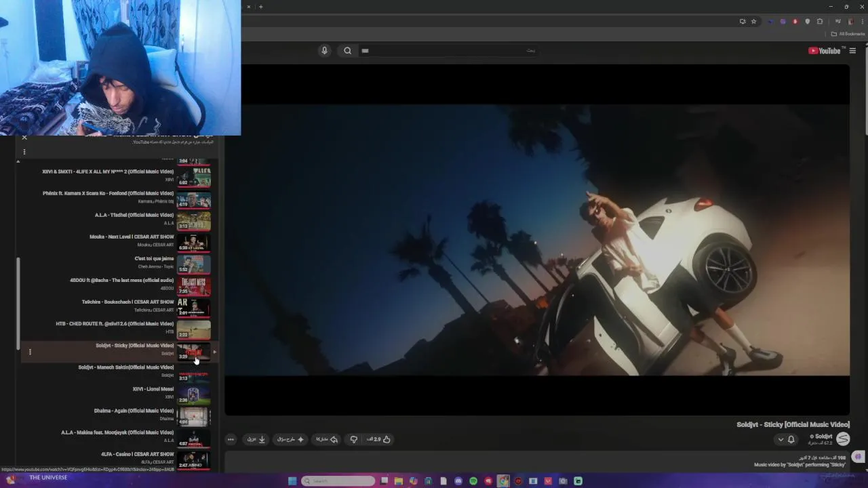Image resolution: width=868 pixels, height=488 pixels.
Task: Open the Soldjvt channel avatar
Action: (x=843, y=439)
